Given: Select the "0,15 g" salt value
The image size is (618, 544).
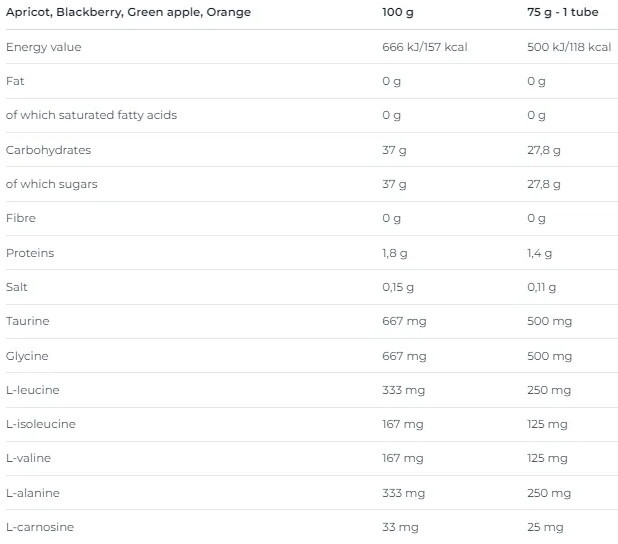Looking at the screenshot, I should coord(398,287).
